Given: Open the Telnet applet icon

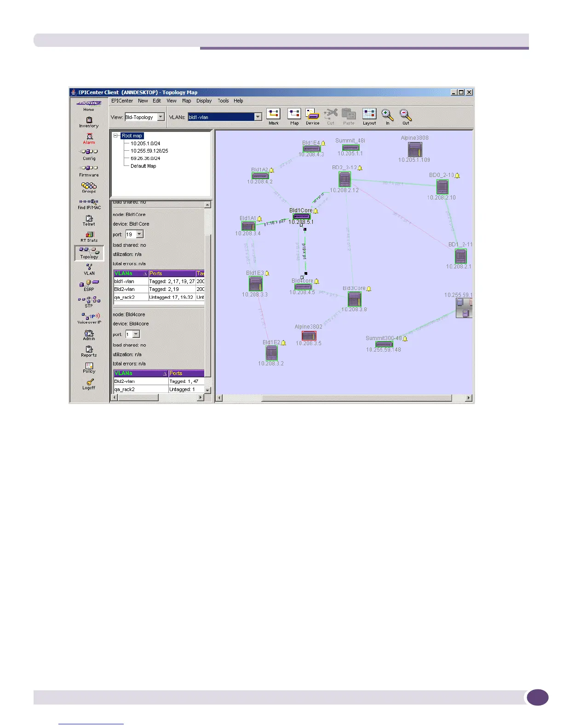Looking at the screenshot, I should coord(89,221).
